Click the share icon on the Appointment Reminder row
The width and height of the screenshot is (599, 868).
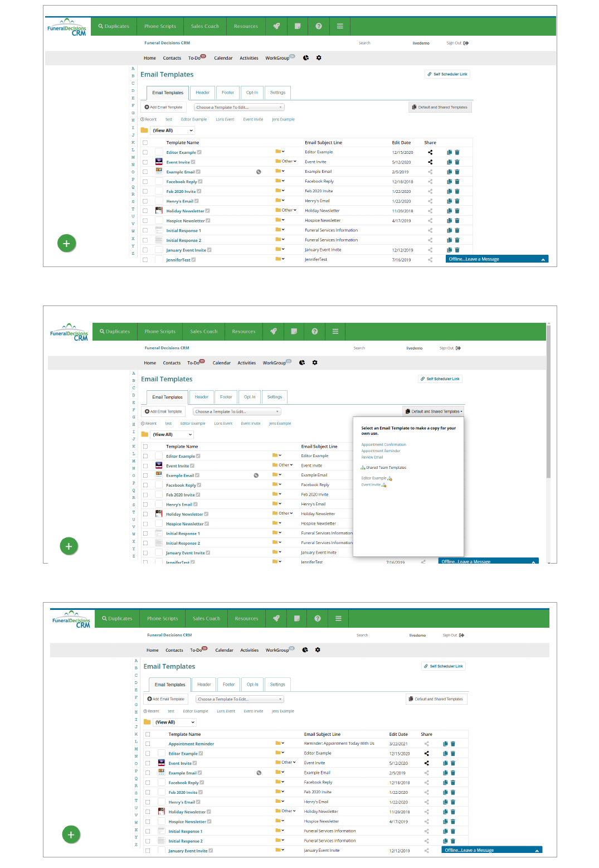427,744
